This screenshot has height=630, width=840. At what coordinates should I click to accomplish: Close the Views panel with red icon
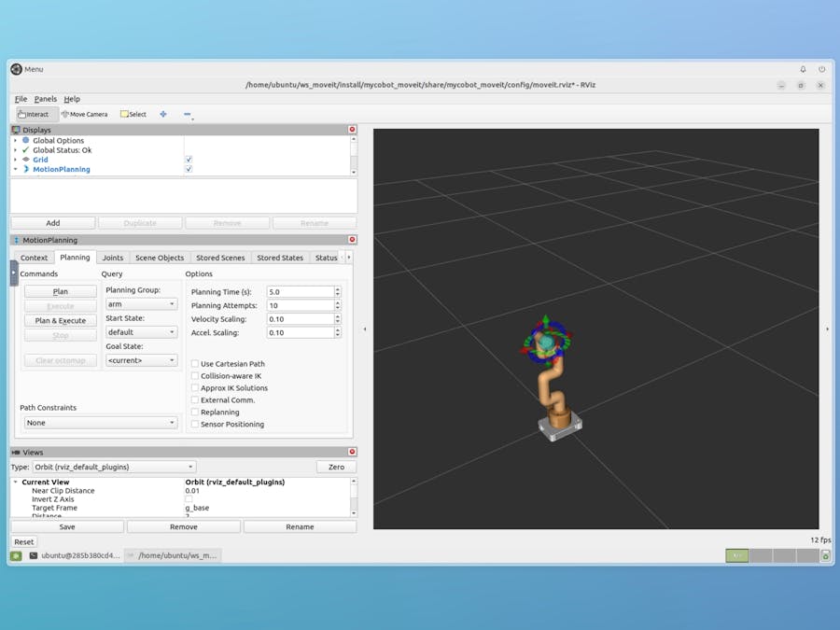point(352,452)
